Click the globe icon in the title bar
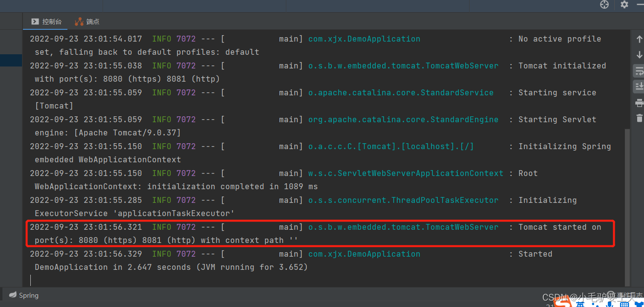Screen dimensions: 644x307 tap(604, 5)
